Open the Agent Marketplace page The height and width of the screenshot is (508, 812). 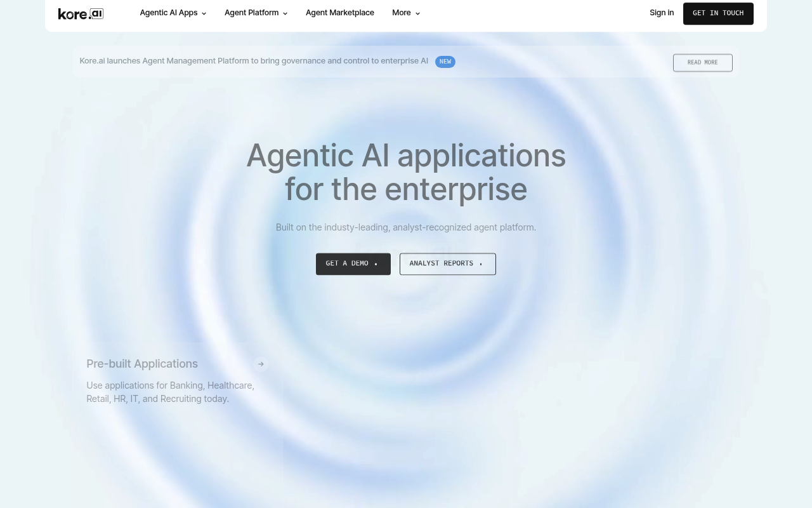[340, 13]
